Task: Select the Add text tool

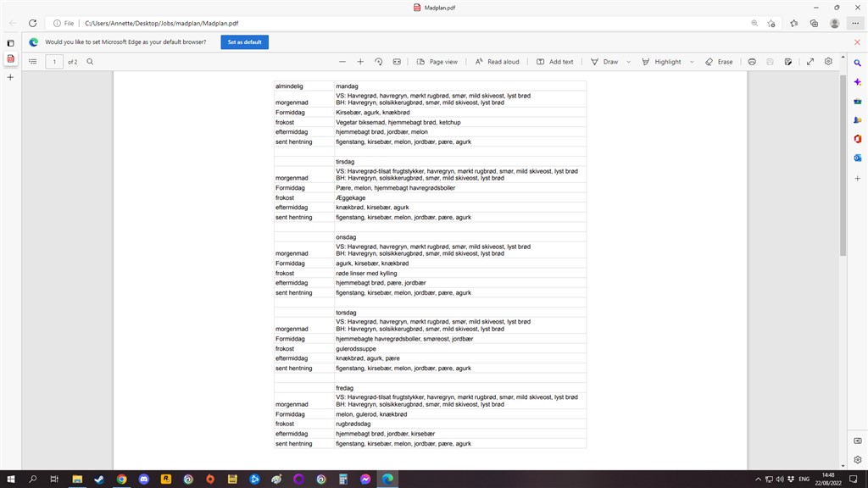Action: (x=555, y=62)
